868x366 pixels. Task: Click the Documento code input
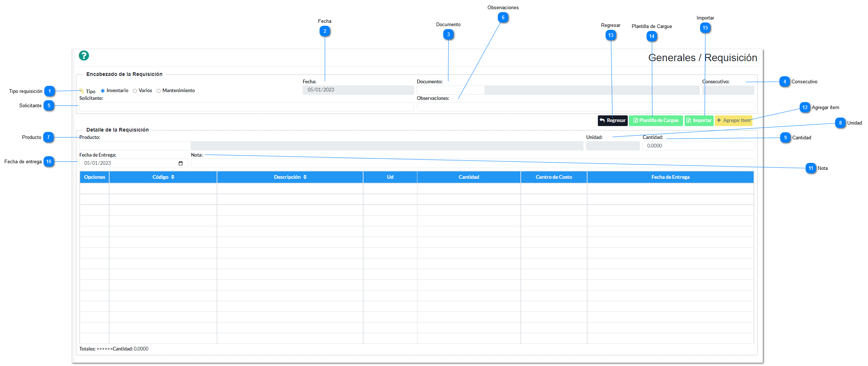click(x=450, y=90)
